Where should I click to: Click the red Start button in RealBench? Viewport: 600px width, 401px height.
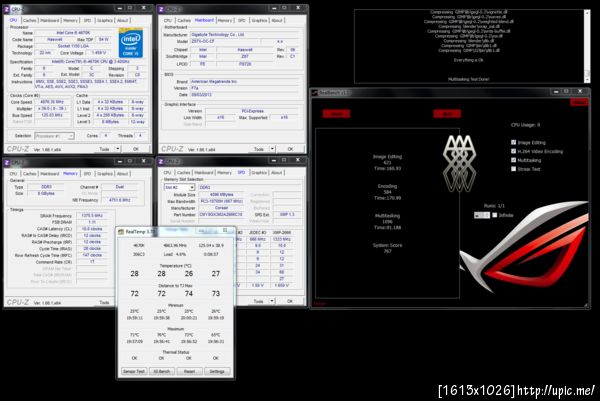pyautogui.click(x=336, y=114)
